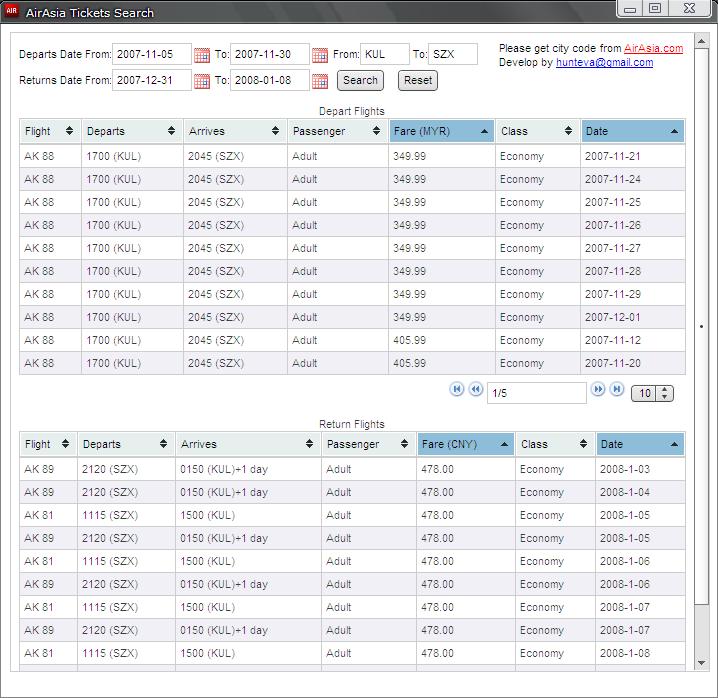The image size is (718, 698).
Task: Go to last page of depart flights
Action: pos(617,389)
